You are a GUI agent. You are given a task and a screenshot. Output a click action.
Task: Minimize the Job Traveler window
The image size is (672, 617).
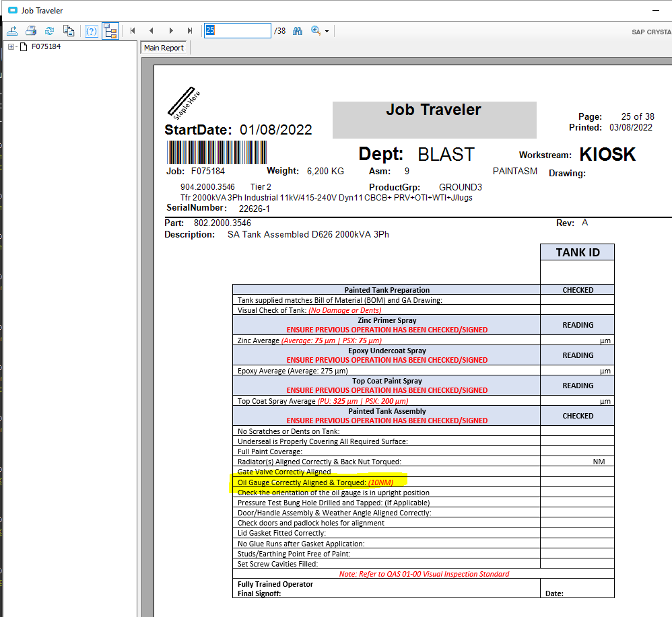656,10
